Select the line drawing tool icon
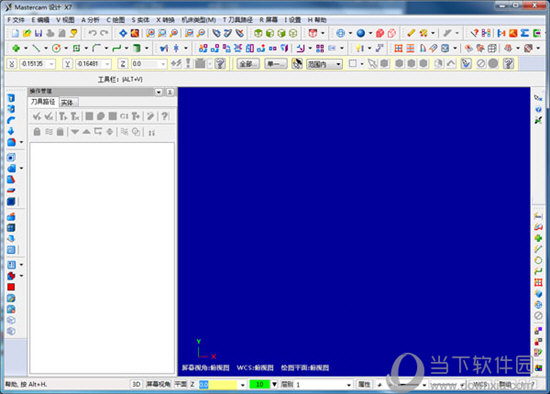550x394 pixels. tap(36, 48)
